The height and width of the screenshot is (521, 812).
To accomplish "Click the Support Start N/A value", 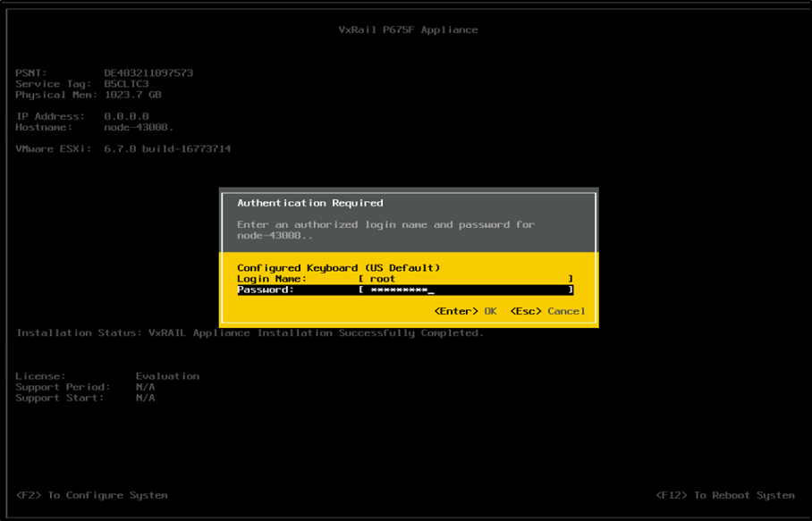I will click(x=146, y=398).
